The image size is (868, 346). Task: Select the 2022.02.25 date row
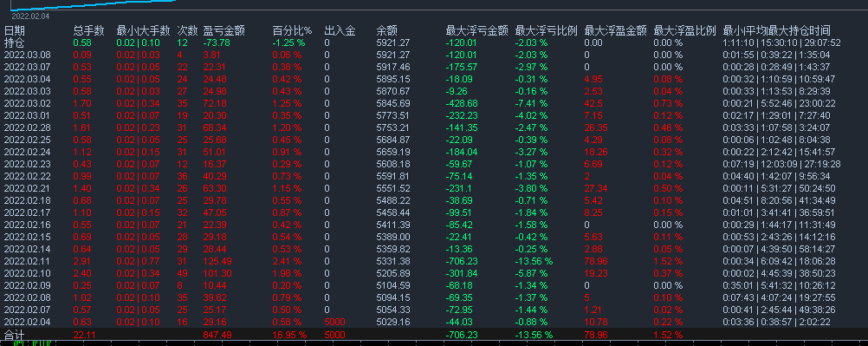[27, 140]
